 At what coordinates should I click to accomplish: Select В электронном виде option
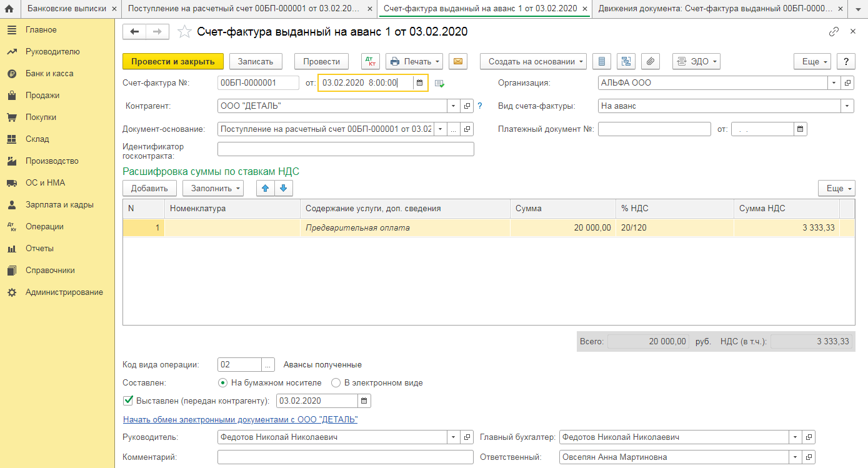[336, 382]
